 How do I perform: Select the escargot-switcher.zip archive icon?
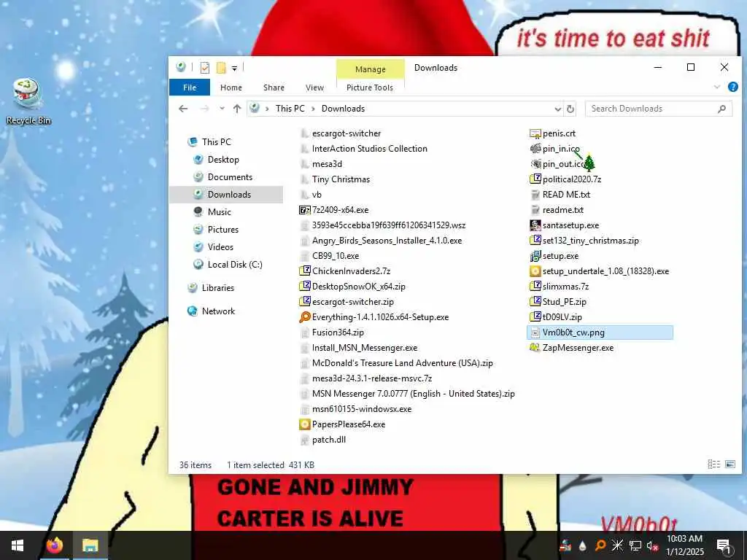304,302
